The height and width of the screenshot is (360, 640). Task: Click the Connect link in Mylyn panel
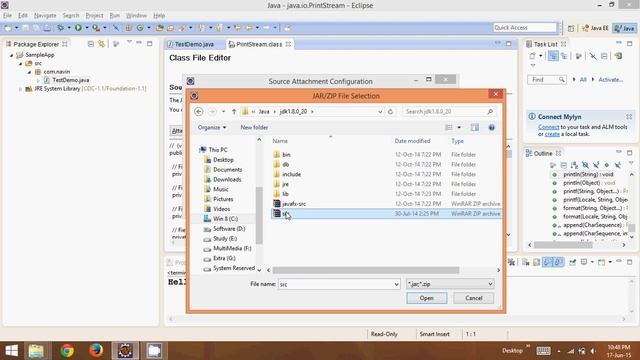548,127
